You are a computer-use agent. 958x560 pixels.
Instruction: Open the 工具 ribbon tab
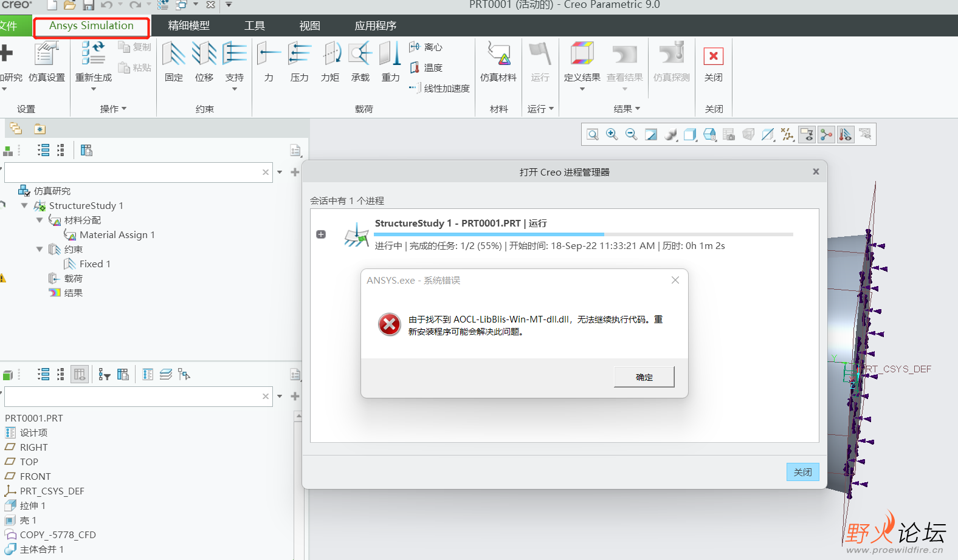click(255, 26)
